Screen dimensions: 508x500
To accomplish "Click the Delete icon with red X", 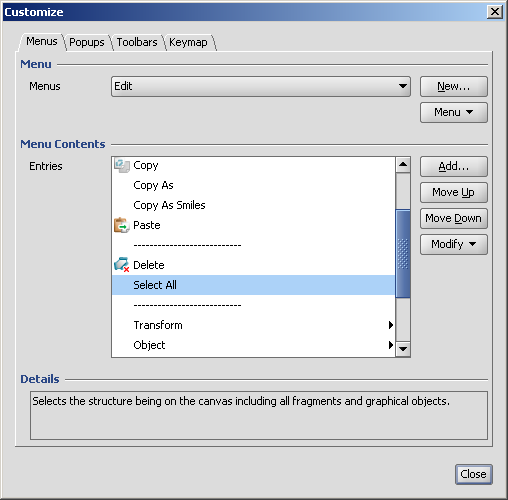I will coord(122,265).
